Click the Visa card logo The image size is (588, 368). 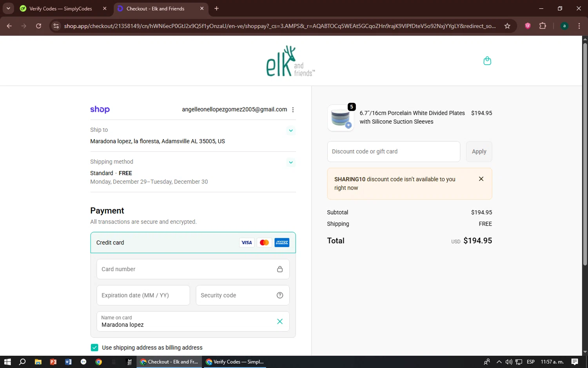[247, 242]
